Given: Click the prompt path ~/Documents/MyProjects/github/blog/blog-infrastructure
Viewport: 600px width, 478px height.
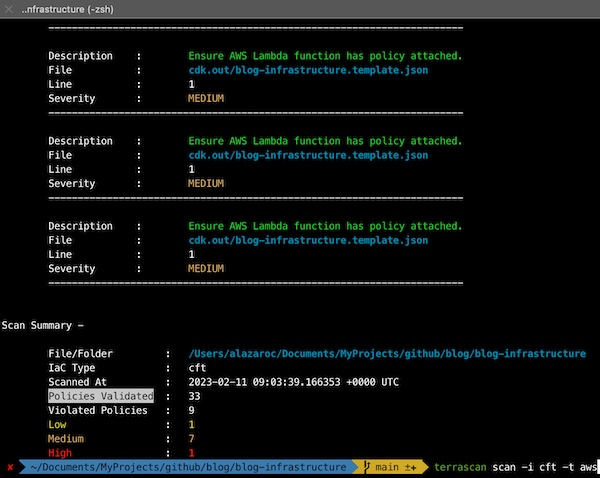Looking at the screenshot, I should (188, 467).
